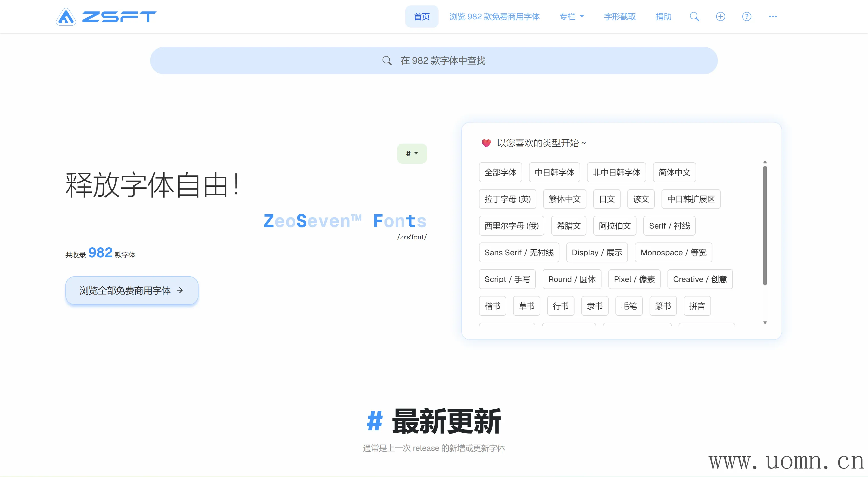868x477 pixels.
Task: Open the 捐助 page link
Action: point(663,16)
